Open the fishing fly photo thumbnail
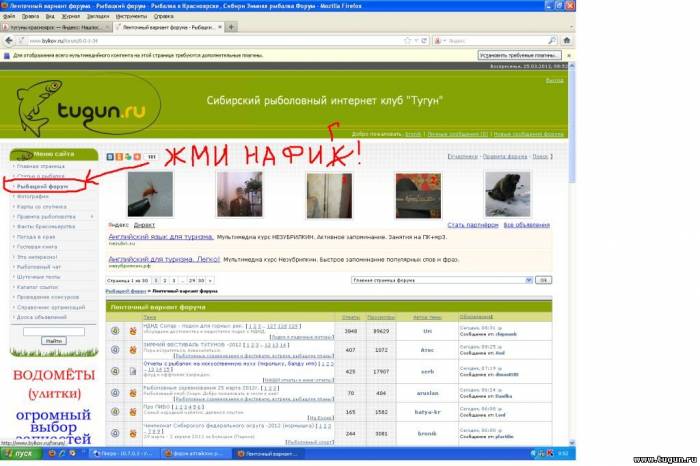 pos(150,195)
